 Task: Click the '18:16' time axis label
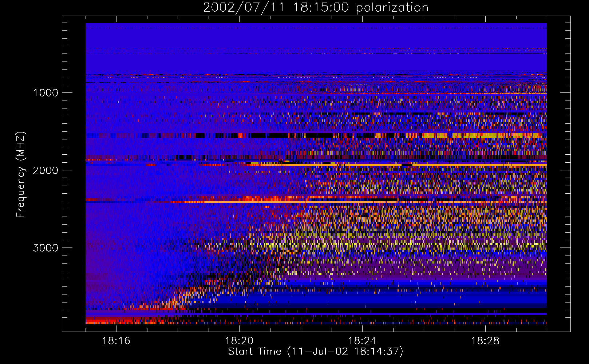[116, 341]
